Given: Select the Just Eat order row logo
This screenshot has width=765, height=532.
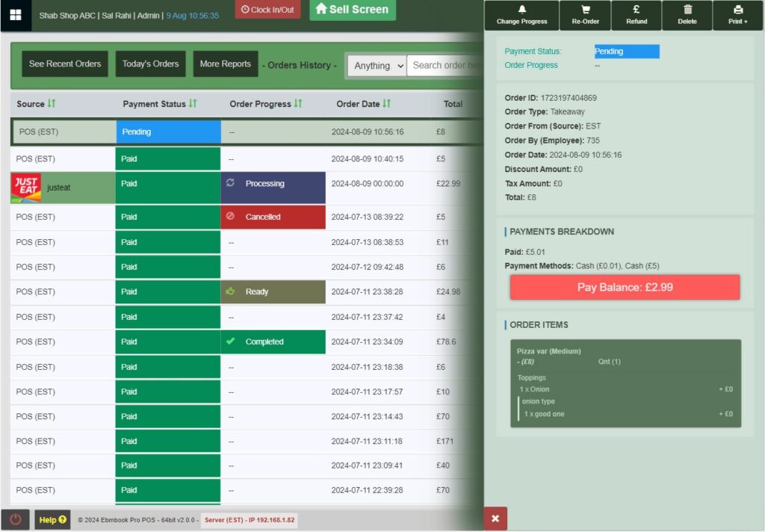Looking at the screenshot, I should 26,188.
